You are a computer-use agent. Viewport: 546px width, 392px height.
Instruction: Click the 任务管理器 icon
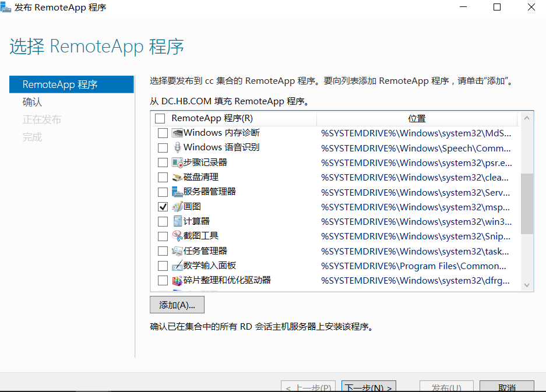(x=177, y=251)
